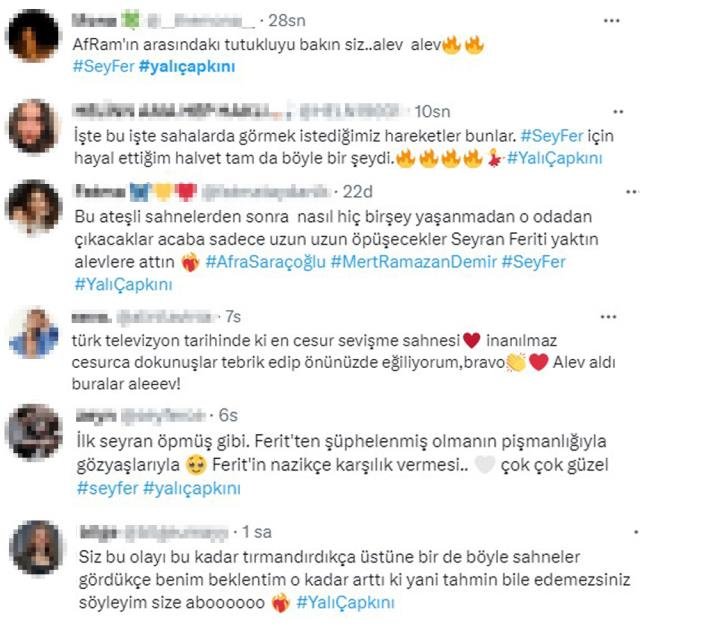Open the #SeyFer hashtag in the first tweet

pyautogui.click(x=103, y=67)
